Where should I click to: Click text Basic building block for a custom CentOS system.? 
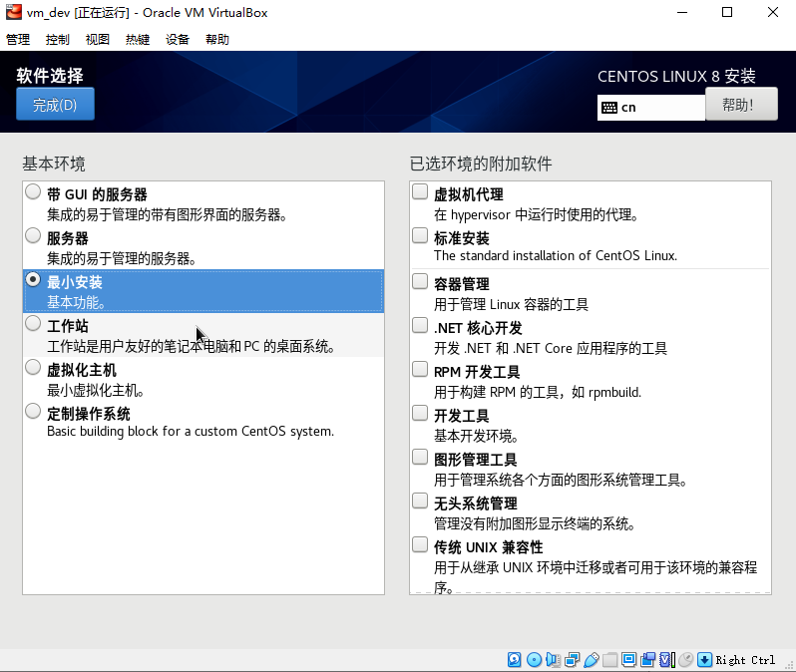click(191, 432)
